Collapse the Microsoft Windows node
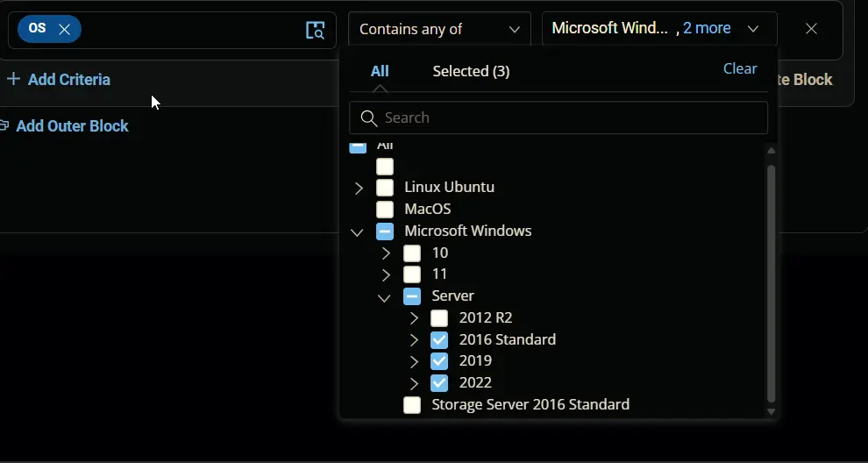This screenshot has height=463, width=868. 357,232
